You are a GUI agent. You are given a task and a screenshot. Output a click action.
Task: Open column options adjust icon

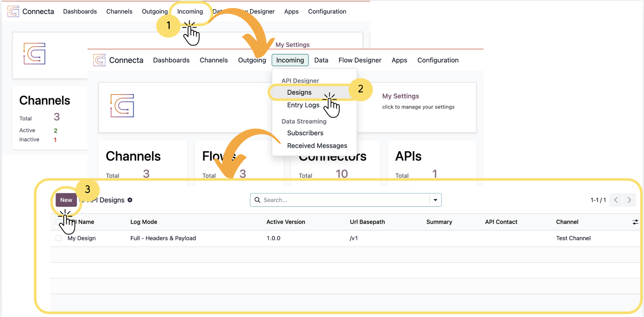pyautogui.click(x=635, y=222)
